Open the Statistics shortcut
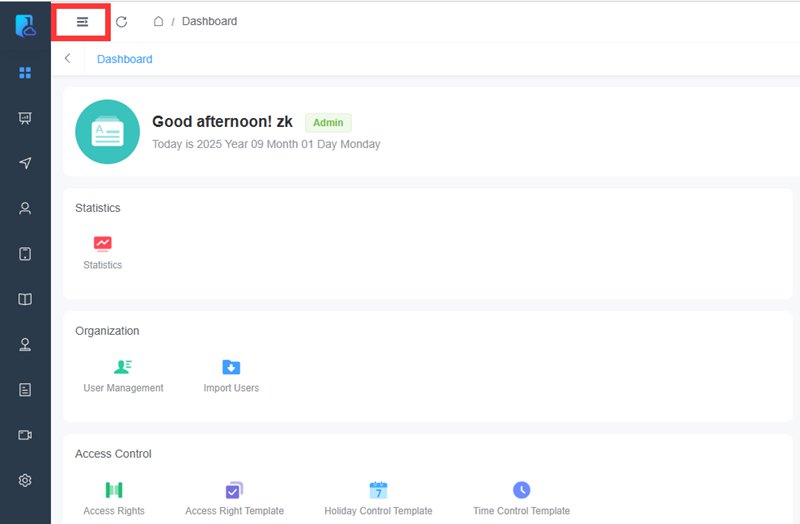This screenshot has height=524, width=800. point(102,251)
